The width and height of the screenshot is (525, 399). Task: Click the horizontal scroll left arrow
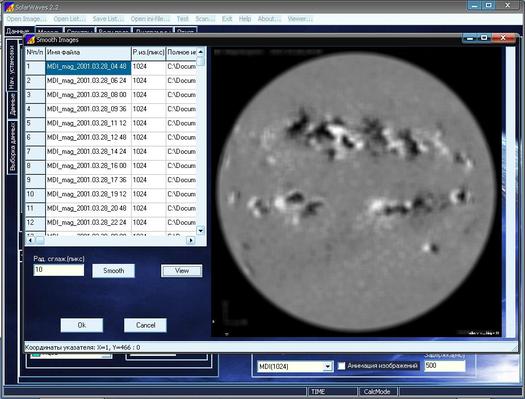(x=30, y=240)
